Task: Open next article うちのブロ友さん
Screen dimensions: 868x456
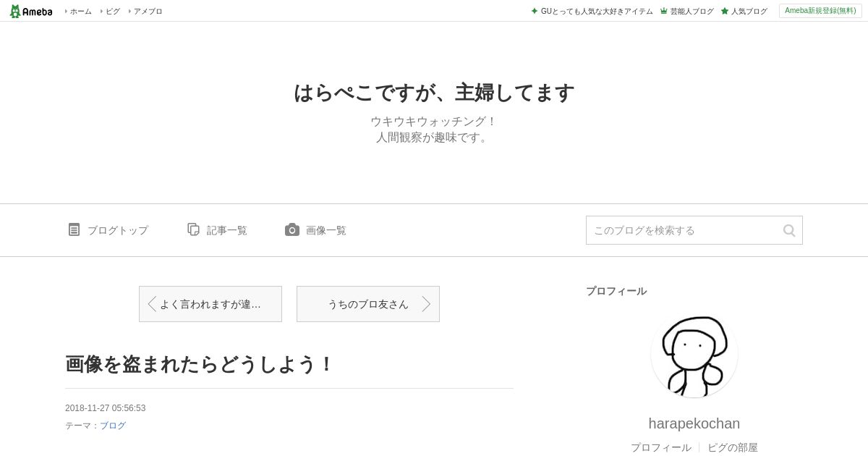Action: (x=368, y=304)
